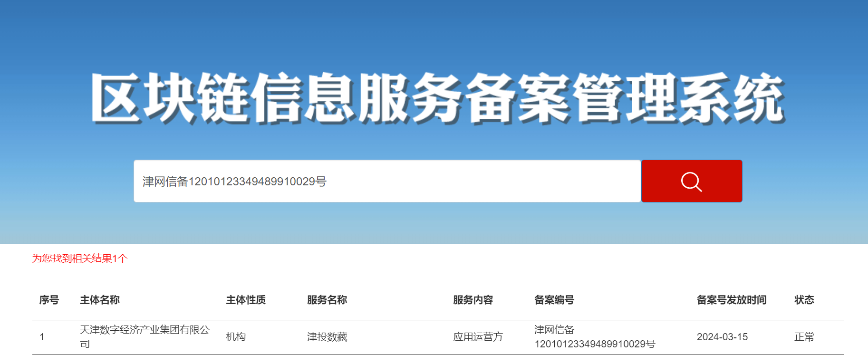Click the 序号 column header

[x=49, y=300]
